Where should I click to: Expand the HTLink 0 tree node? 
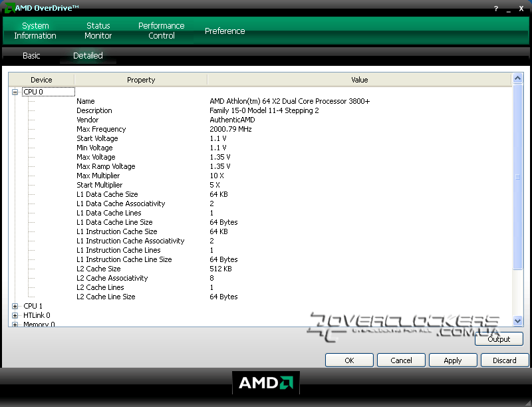tap(15, 315)
